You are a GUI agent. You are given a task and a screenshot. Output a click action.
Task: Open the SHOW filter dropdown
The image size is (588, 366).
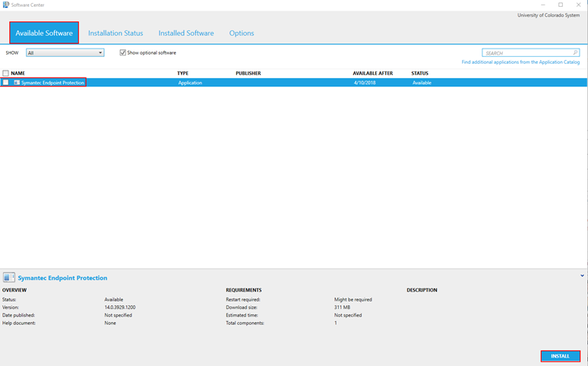tap(65, 53)
